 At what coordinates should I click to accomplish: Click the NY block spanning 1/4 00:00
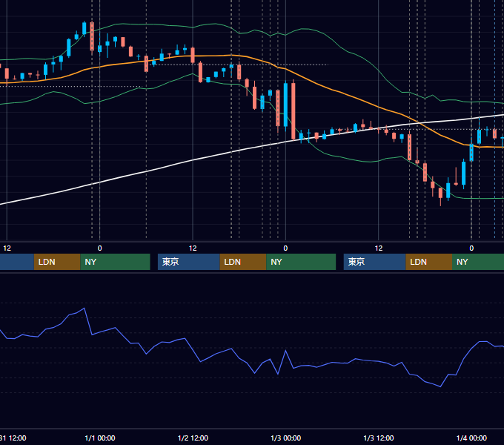pos(478,262)
